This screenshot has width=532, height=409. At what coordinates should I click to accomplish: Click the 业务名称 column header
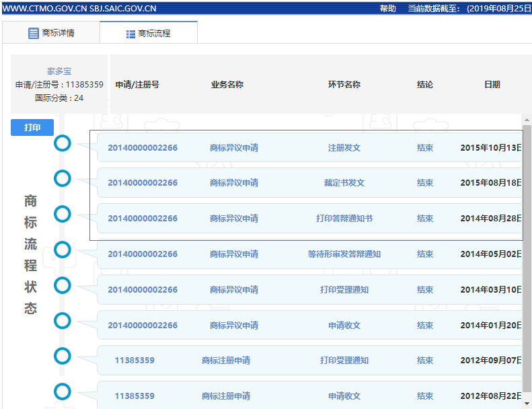coord(227,84)
